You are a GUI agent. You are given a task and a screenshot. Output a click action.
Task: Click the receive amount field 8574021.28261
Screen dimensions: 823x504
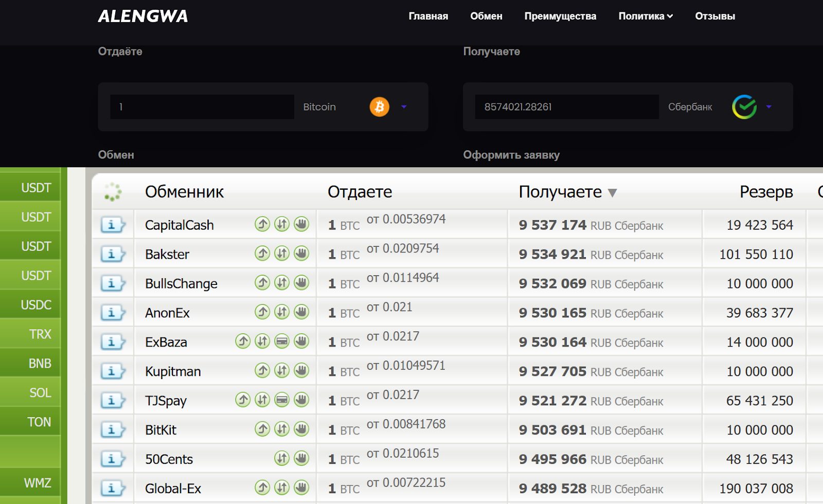567,107
